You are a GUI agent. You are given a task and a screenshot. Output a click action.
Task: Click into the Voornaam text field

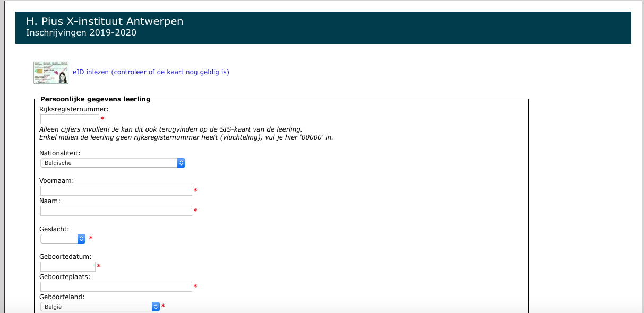116,190
